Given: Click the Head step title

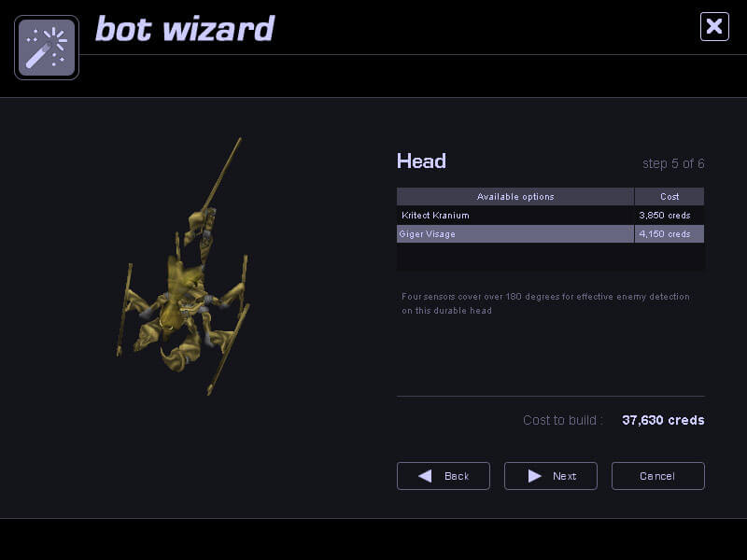Looking at the screenshot, I should point(422,161).
